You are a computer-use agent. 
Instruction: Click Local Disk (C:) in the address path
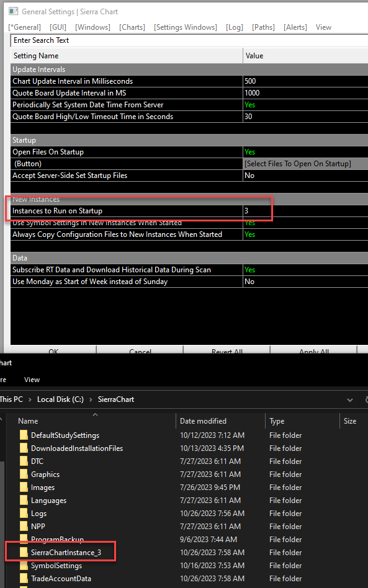(60, 399)
